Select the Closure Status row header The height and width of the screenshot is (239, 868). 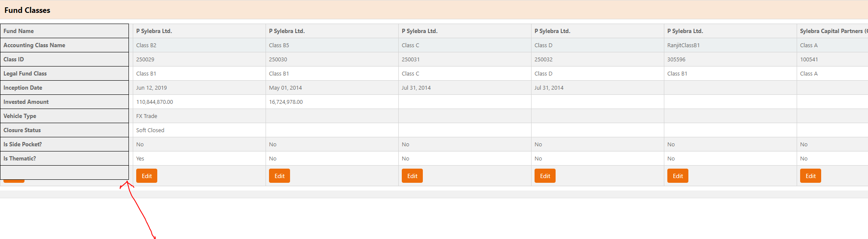(64, 130)
